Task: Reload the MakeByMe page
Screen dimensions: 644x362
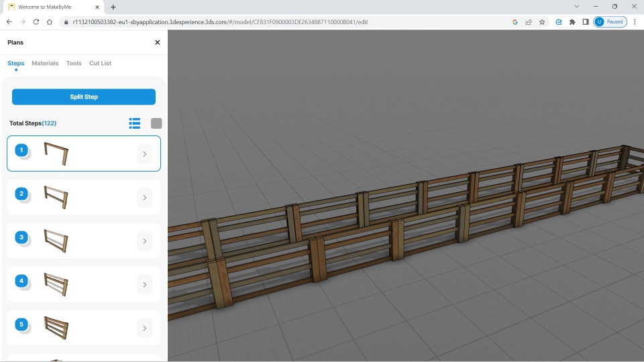Action: pos(36,21)
